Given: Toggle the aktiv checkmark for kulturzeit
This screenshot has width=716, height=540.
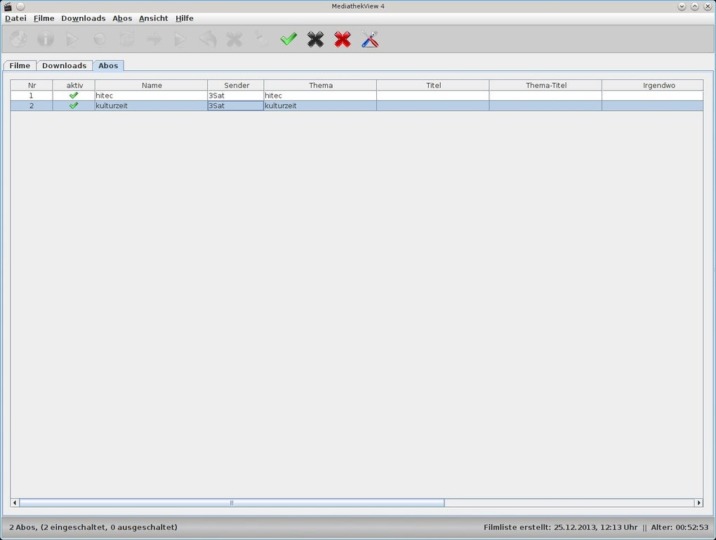Looking at the screenshot, I should [x=74, y=105].
